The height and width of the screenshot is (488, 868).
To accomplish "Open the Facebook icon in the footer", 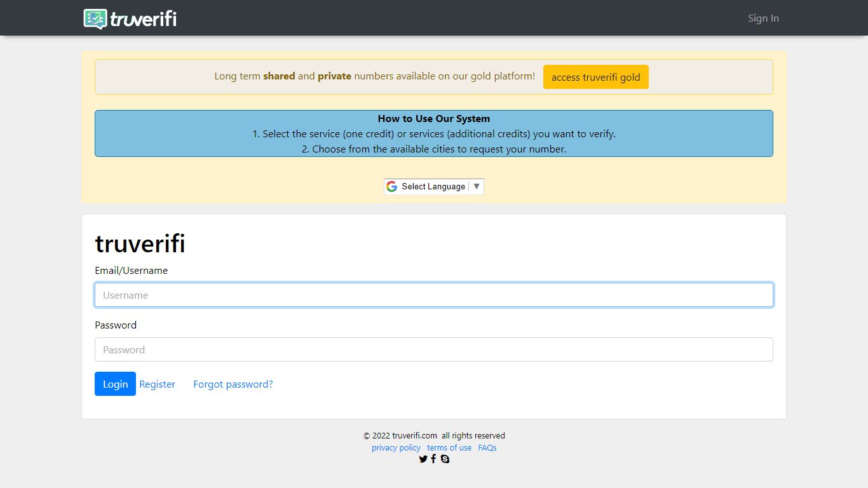I will 433,459.
